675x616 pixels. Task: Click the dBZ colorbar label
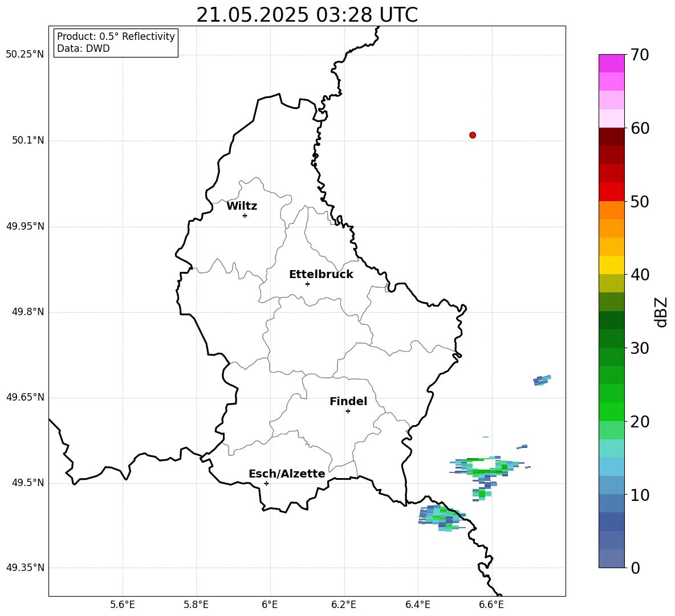662,312
